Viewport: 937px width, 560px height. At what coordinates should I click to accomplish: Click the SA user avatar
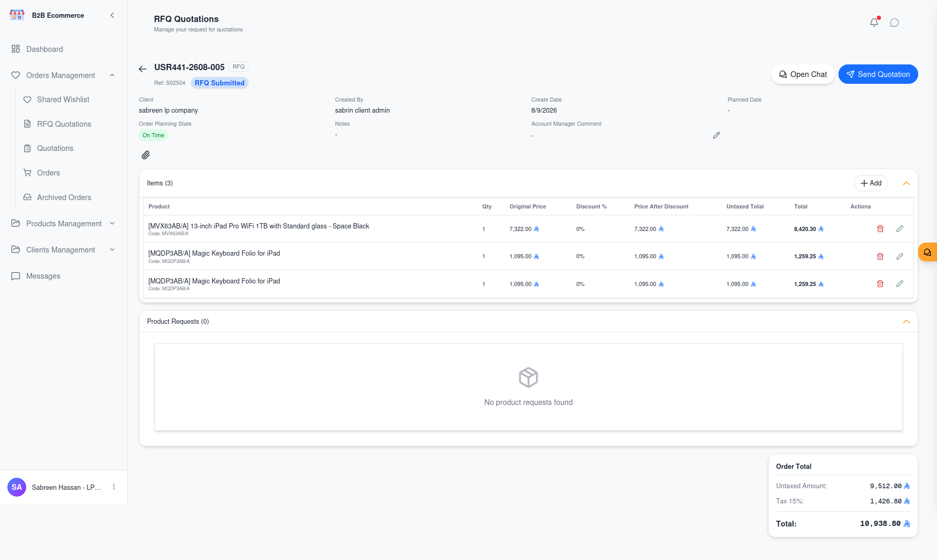pos(17,487)
